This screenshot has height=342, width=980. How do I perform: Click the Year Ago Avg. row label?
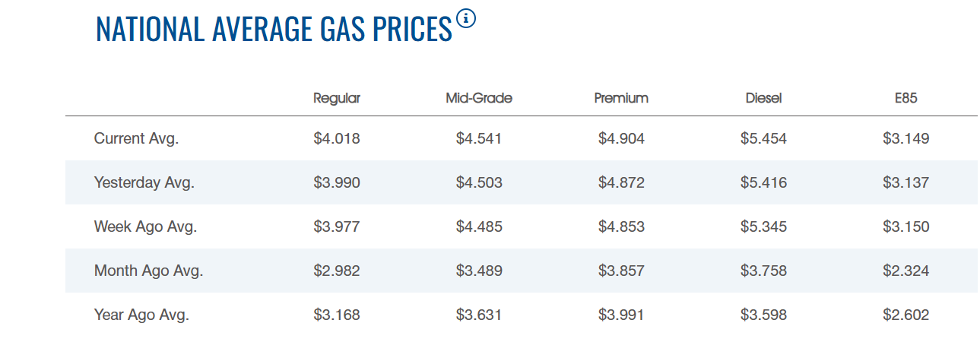(x=141, y=315)
